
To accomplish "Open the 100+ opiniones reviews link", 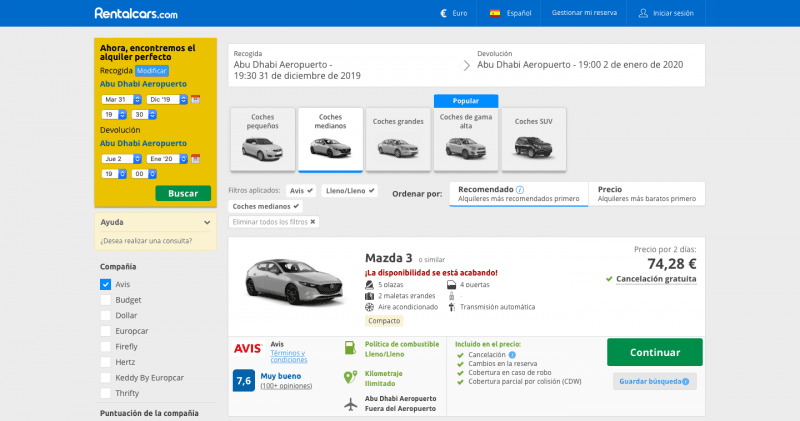I will (x=286, y=386).
